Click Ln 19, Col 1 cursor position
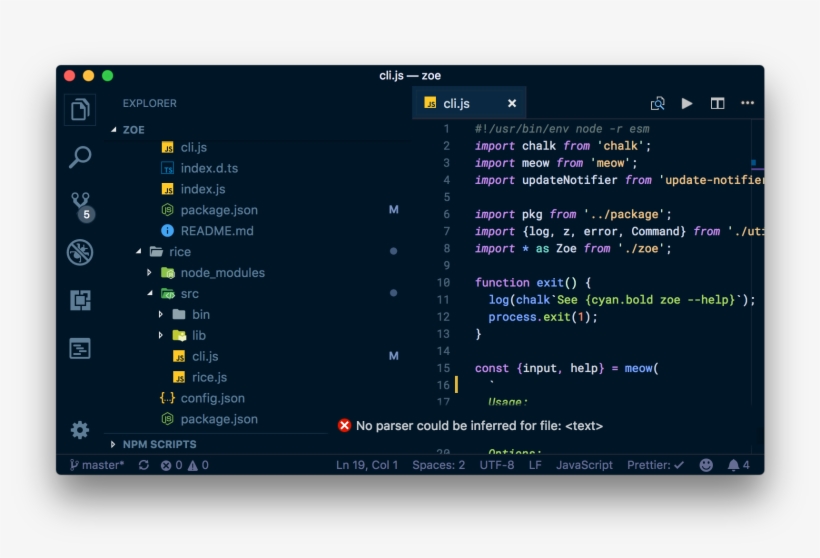The height and width of the screenshot is (558, 820). [367, 465]
